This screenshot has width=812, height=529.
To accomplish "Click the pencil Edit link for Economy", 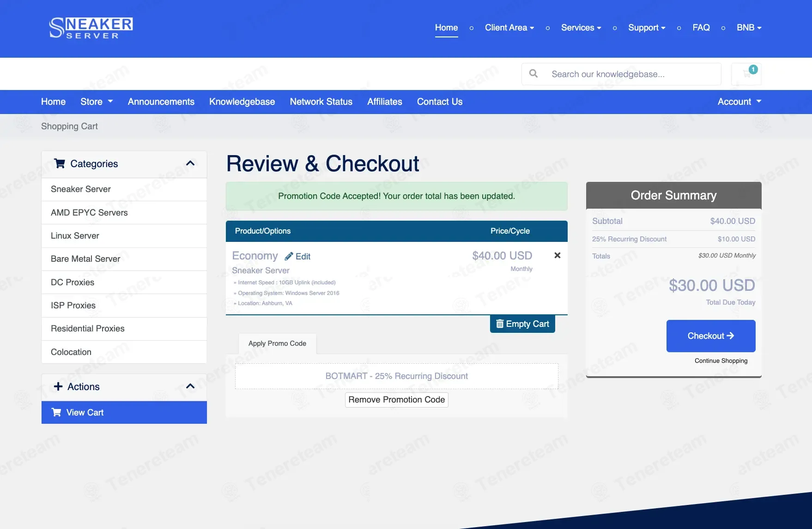I will [297, 256].
